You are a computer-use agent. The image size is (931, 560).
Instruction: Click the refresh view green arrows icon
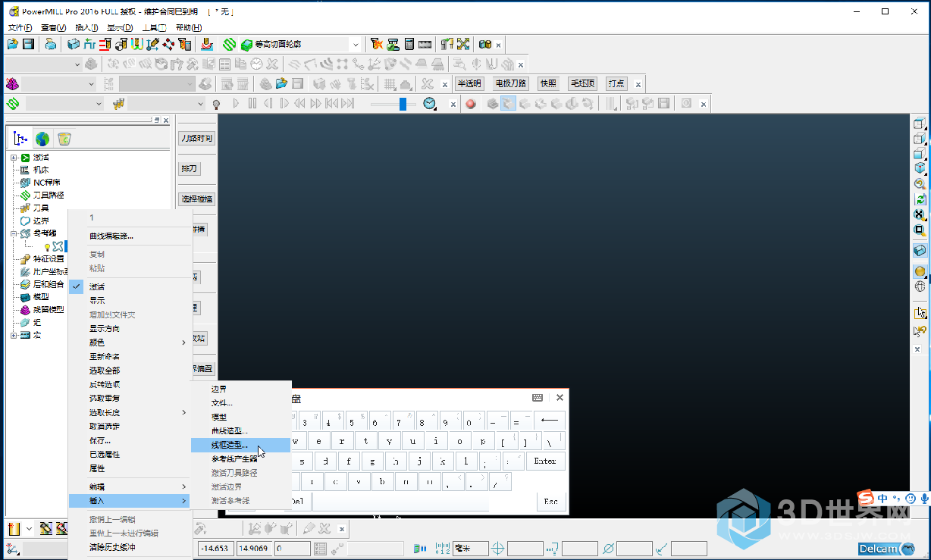(920, 199)
